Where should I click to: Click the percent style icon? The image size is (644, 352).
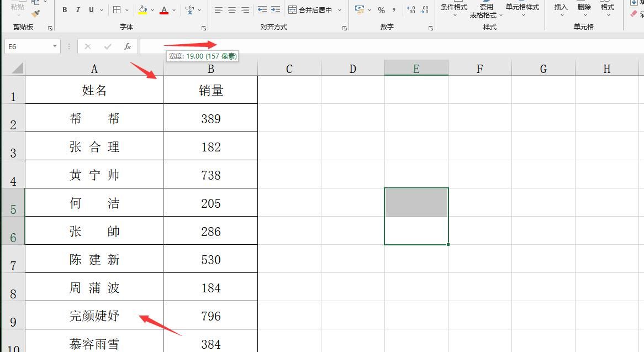pos(382,10)
